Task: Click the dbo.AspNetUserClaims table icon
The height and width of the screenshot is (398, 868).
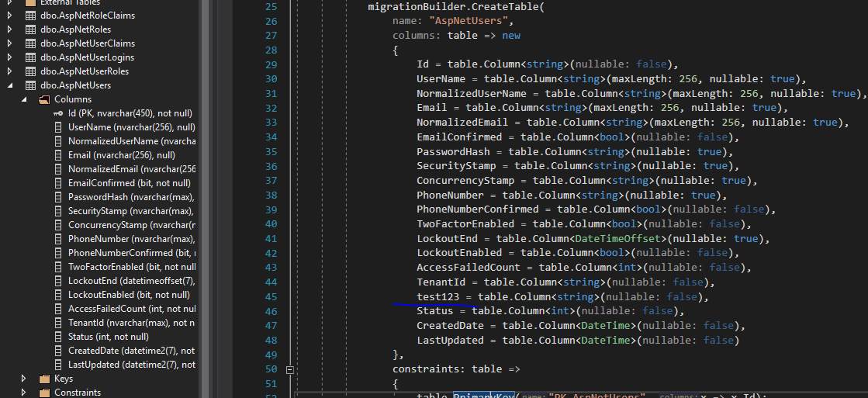Action: [x=30, y=43]
